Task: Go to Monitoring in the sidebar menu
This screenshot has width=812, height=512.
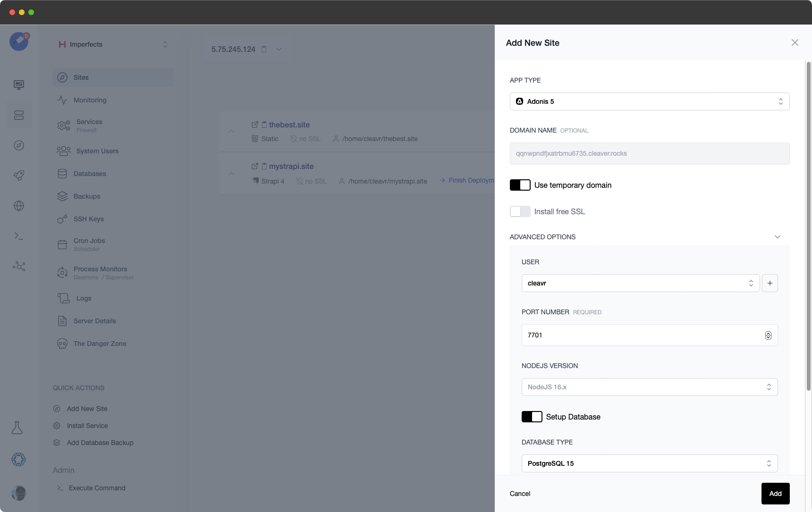Action: pos(90,100)
